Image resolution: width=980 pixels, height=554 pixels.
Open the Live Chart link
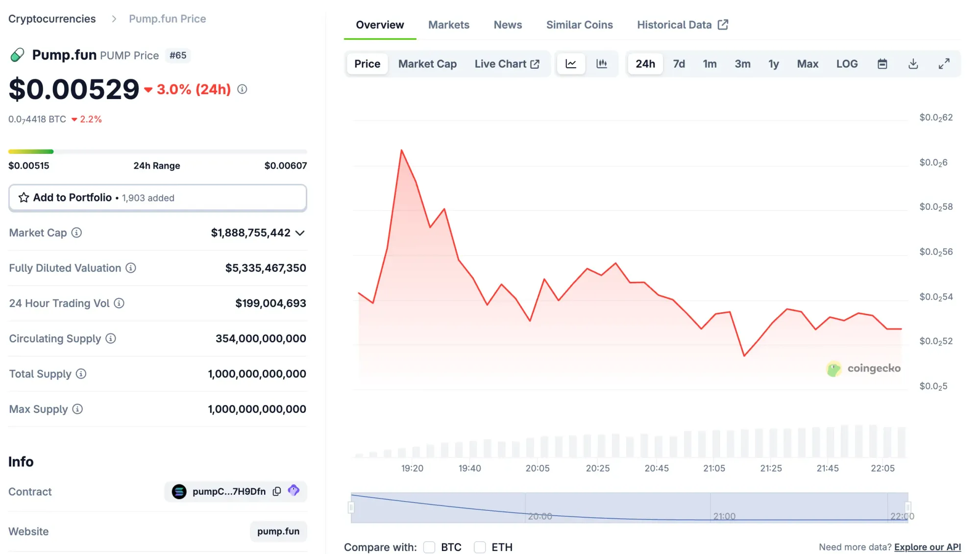507,64
